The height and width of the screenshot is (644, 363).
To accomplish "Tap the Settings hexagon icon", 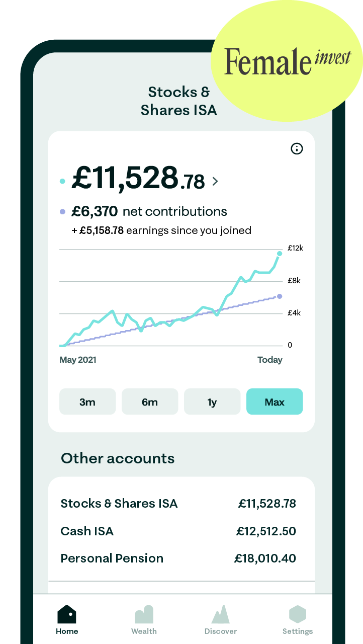I will click(x=297, y=614).
